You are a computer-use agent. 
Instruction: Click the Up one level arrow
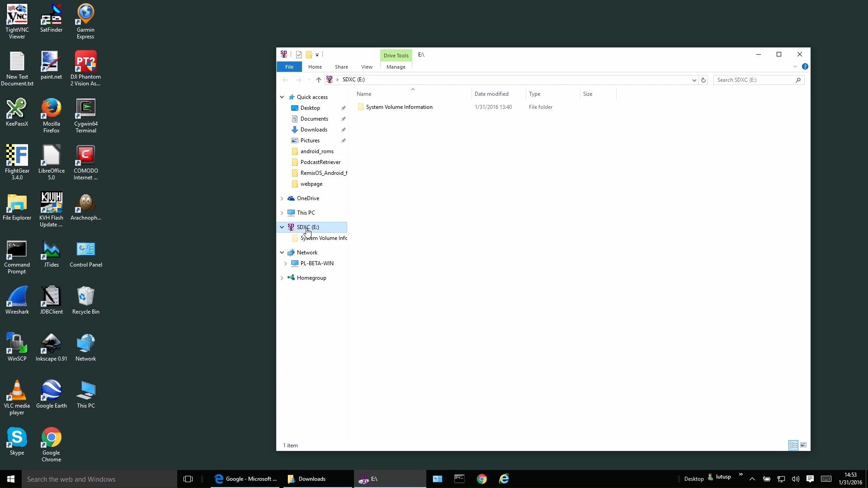pyautogui.click(x=319, y=80)
